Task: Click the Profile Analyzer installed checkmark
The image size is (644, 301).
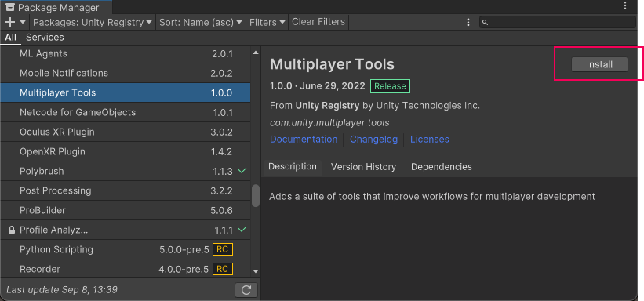Action: [x=242, y=229]
